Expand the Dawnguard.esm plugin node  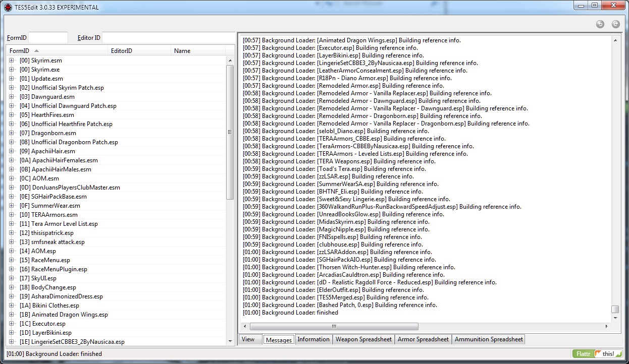12,97
